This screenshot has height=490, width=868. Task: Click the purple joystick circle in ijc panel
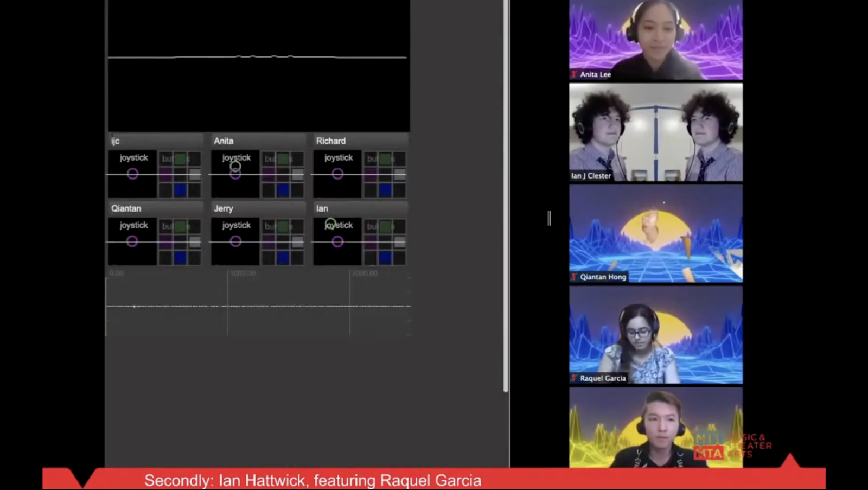pyautogui.click(x=132, y=174)
